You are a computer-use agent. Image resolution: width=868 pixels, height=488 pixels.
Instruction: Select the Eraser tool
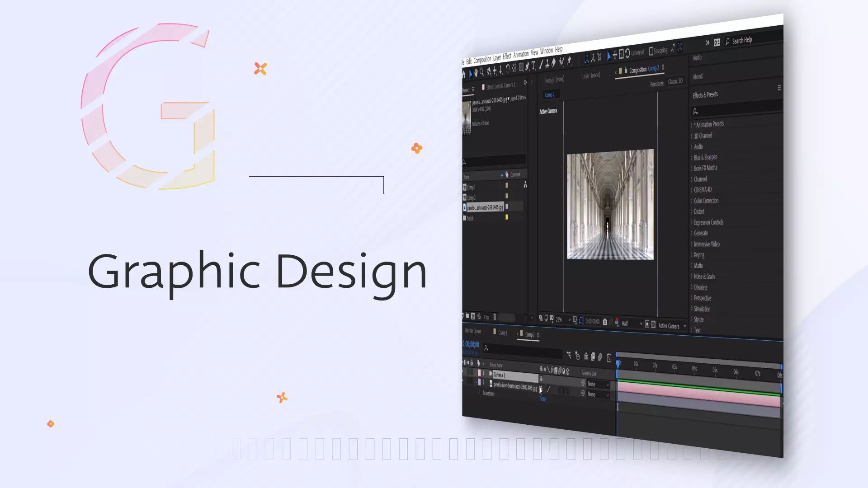point(553,62)
